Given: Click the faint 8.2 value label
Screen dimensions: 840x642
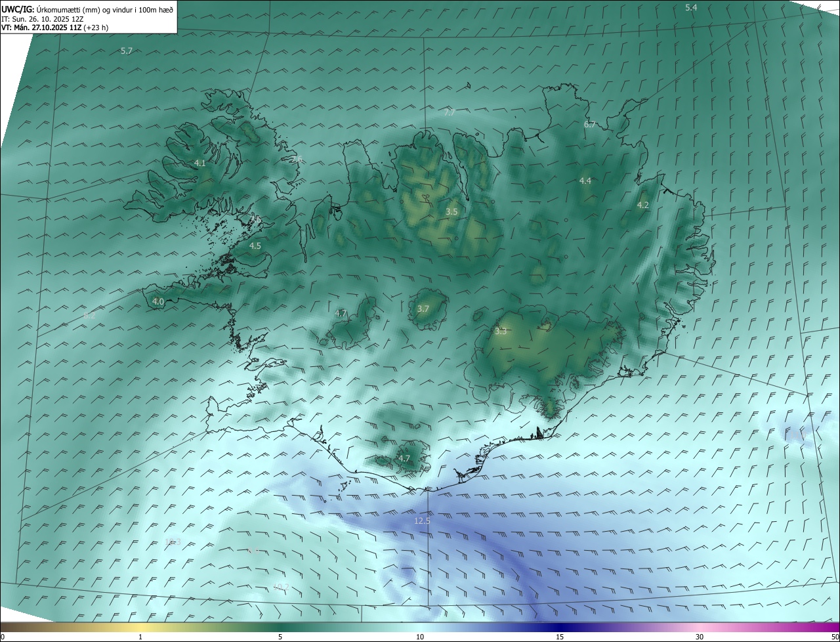Looking at the screenshot, I should tap(90, 316).
